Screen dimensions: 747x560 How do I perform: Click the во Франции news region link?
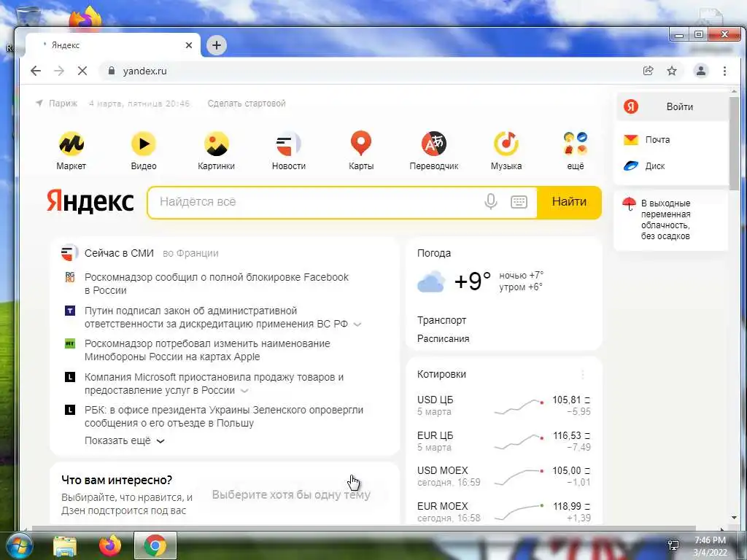[x=190, y=253]
